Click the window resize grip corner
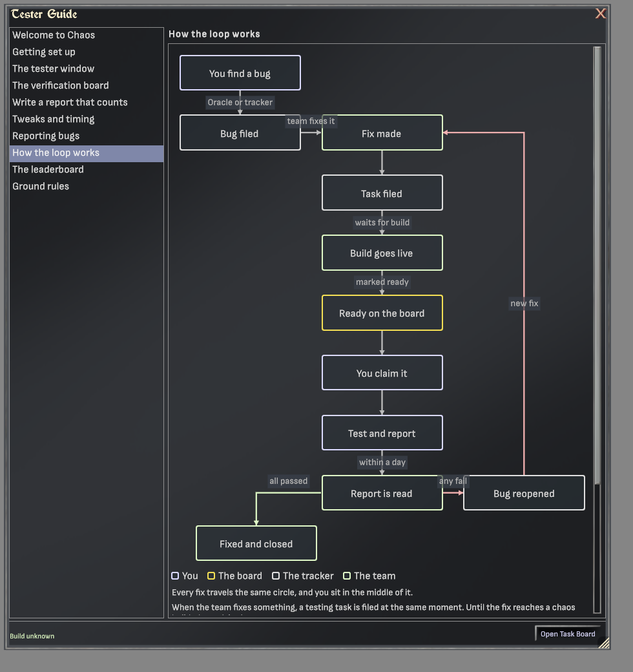633x672 pixels. click(604, 643)
